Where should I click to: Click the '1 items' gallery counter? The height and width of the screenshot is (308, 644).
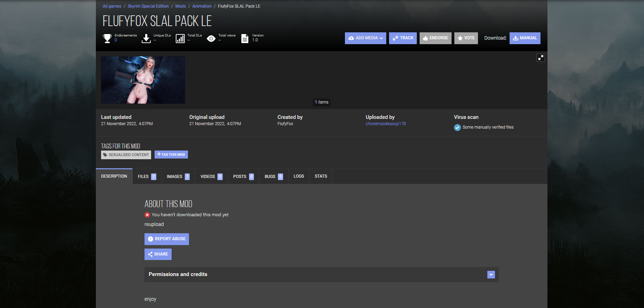[x=322, y=102]
